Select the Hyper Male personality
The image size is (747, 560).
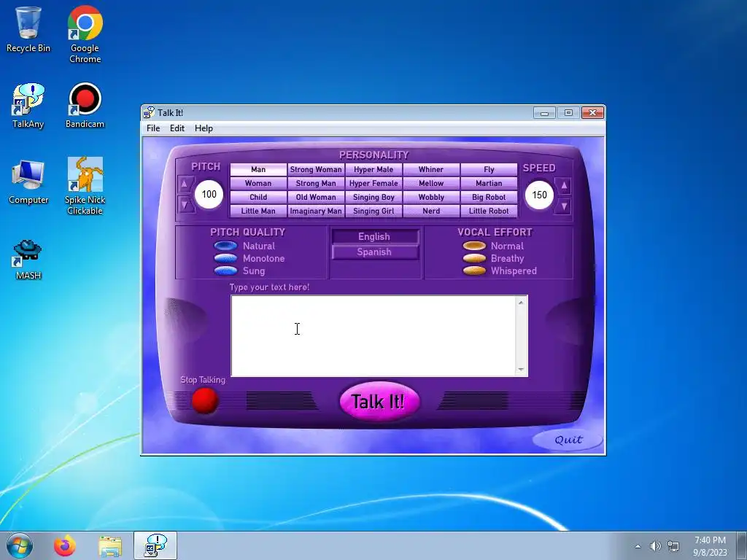pos(373,169)
